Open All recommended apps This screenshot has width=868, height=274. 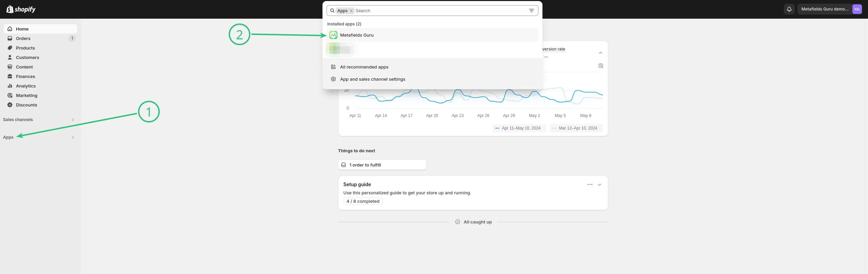coord(432,67)
